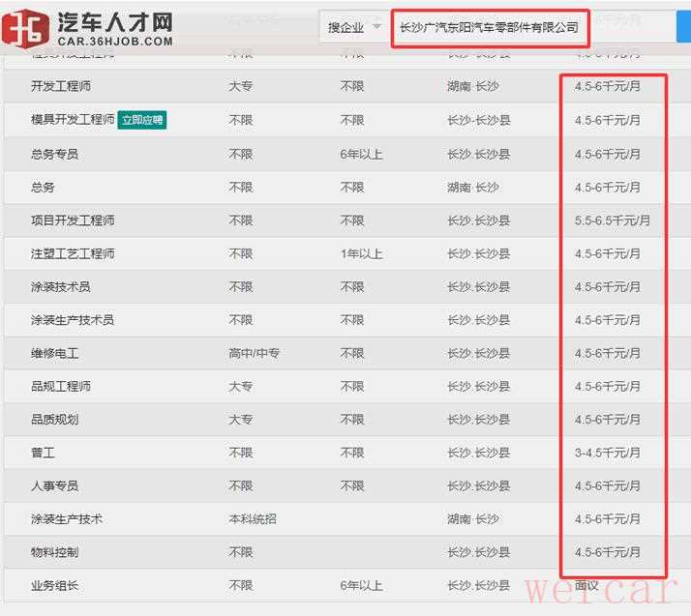
Task: Open the 涂装生产技术员 position
Action: pos(73,320)
